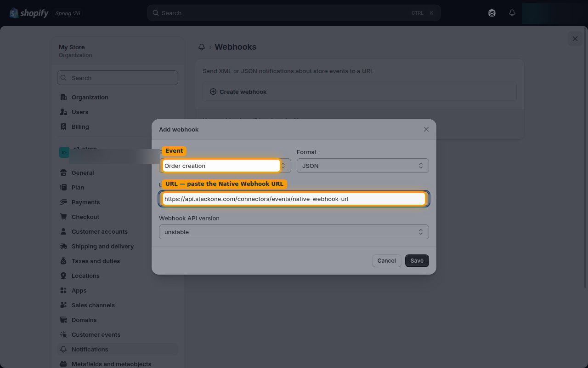Open the Webhook API version dropdown
Viewport: 588px width, 368px height.
tap(294, 232)
